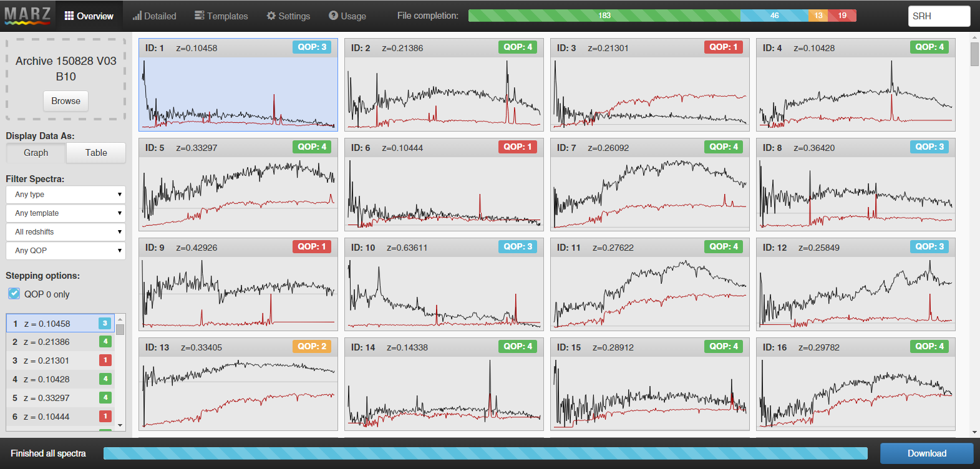
Task: Open the Usage help page
Action: click(347, 16)
